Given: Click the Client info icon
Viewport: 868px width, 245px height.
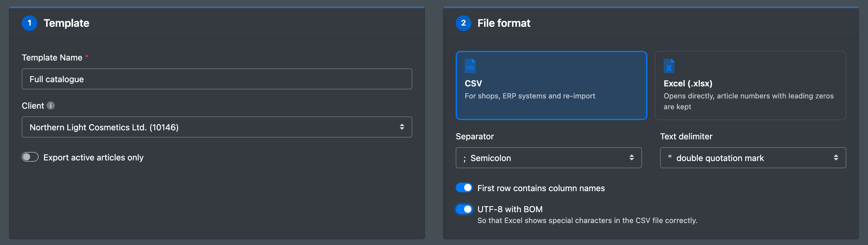Looking at the screenshot, I should click(x=51, y=106).
